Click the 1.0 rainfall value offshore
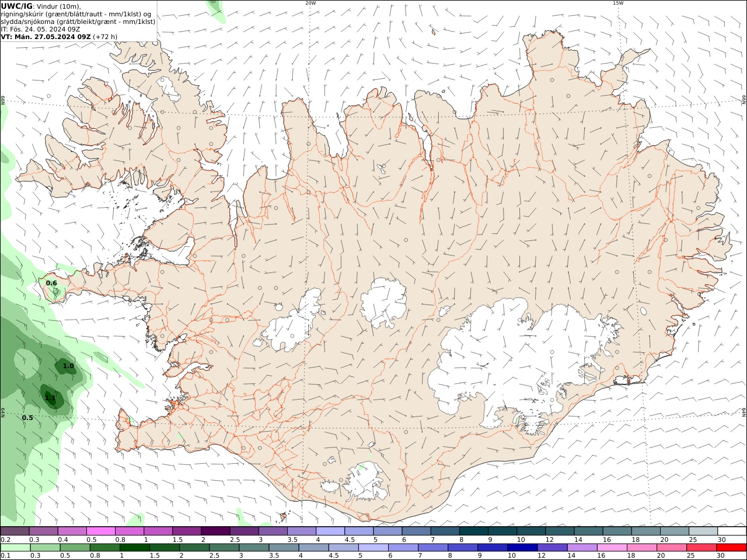Viewport: 747px width, 560px height. pos(68,366)
